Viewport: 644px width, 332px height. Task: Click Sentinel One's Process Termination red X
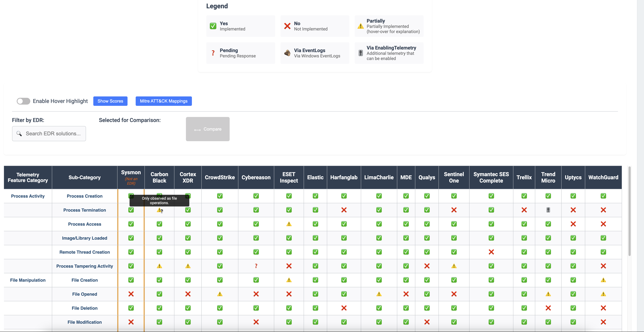tap(454, 210)
